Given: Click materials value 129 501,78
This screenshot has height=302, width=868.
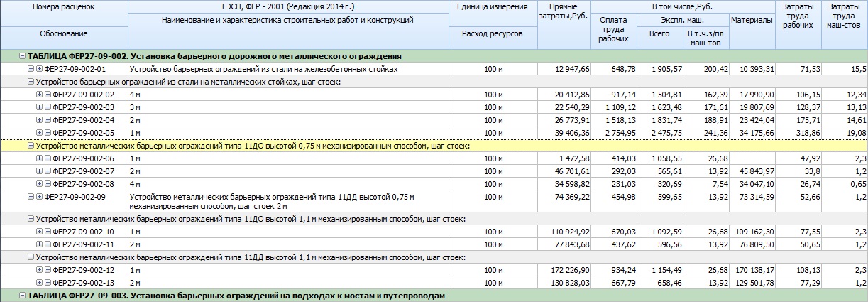Looking at the screenshot, I should 753,283.
